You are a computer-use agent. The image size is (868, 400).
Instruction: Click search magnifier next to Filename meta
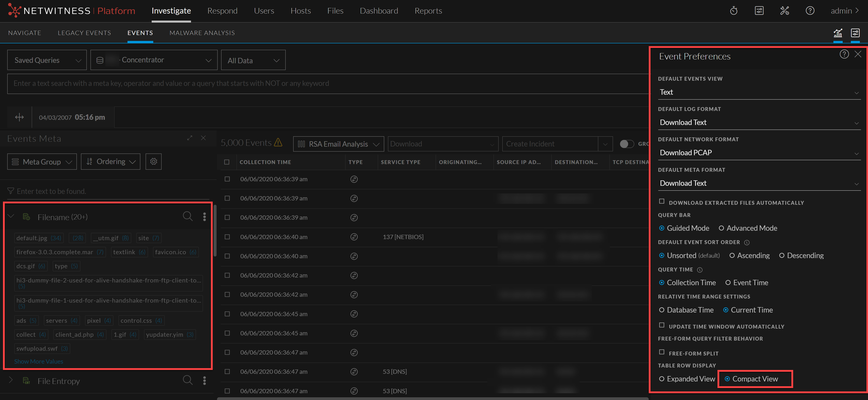[188, 216]
